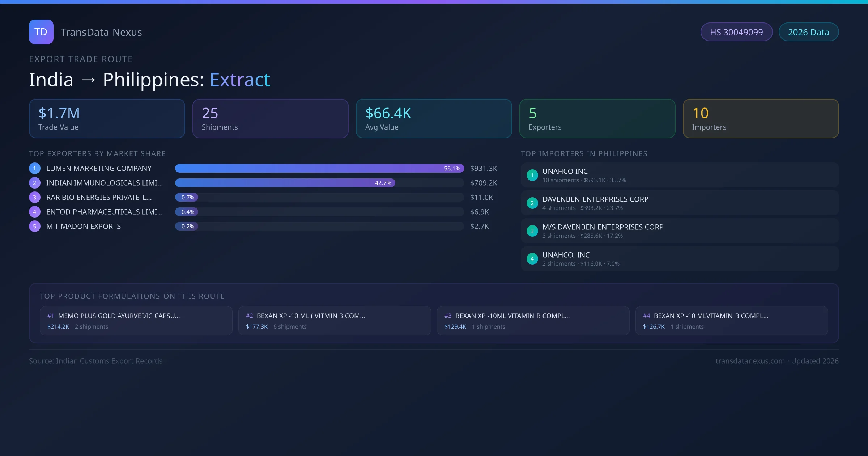This screenshot has width=868, height=456.
Task: Open the $66.4K Avg Value card
Action: (x=434, y=119)
